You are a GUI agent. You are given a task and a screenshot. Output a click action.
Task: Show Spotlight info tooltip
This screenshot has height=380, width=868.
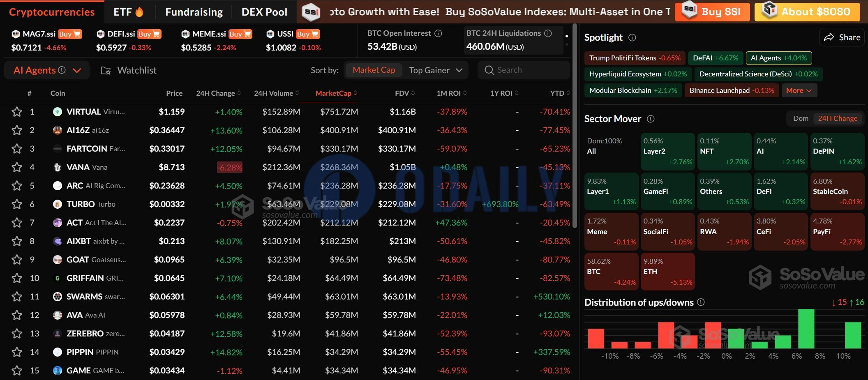click(x=633, y=37)
